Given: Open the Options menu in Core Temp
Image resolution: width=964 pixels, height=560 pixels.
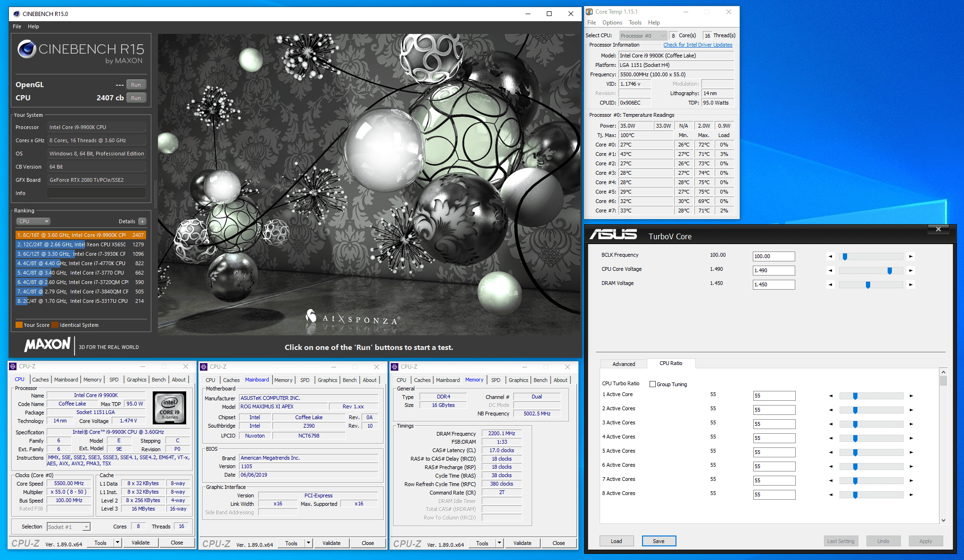Looking at the screenshot, I should pos(612,23).
